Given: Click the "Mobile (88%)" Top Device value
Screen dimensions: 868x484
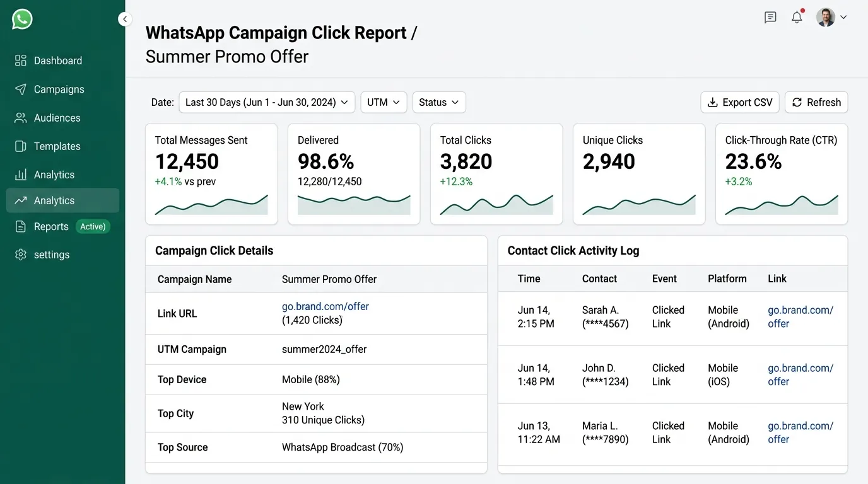Looking at the screenshot, I should (x=311, y=379).
